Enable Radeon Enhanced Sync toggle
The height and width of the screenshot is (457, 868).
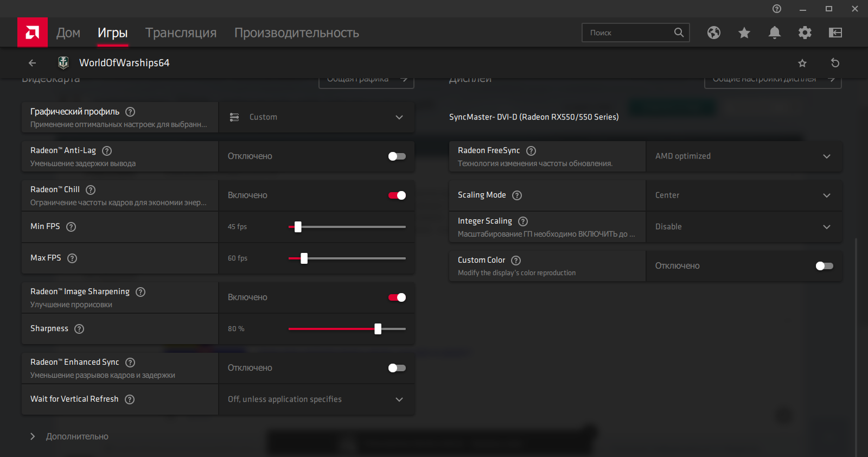click(397, 368)
